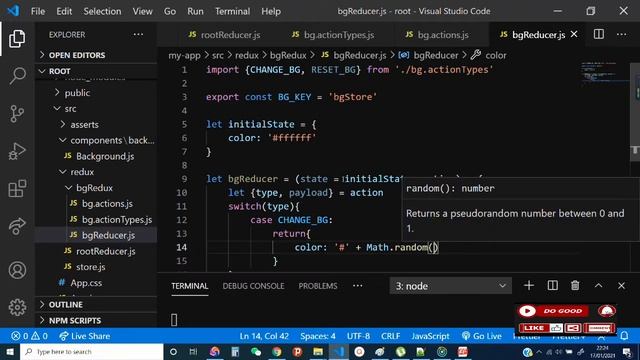
Task: Close the terminal panel
Action: coord(621,286)
